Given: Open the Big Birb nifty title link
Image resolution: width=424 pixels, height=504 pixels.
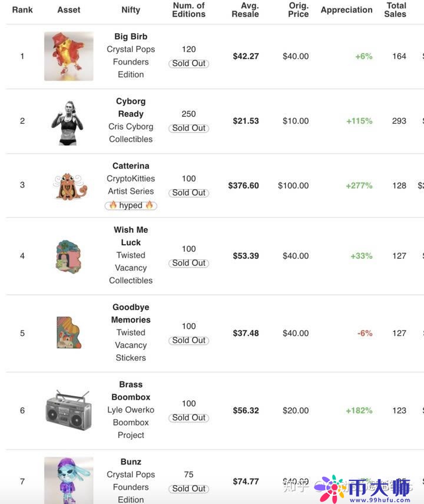Looking at the screenshot, I should [x=131, y=37].
